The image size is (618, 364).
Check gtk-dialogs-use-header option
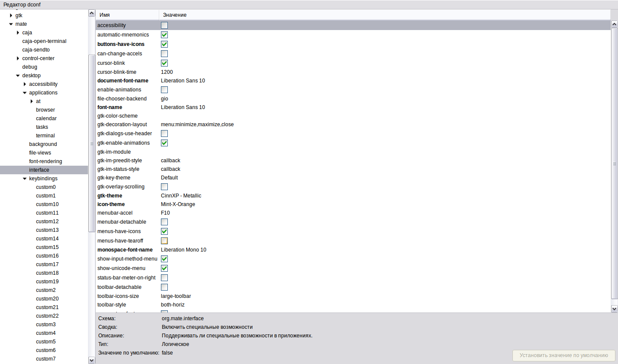[164, 133]
